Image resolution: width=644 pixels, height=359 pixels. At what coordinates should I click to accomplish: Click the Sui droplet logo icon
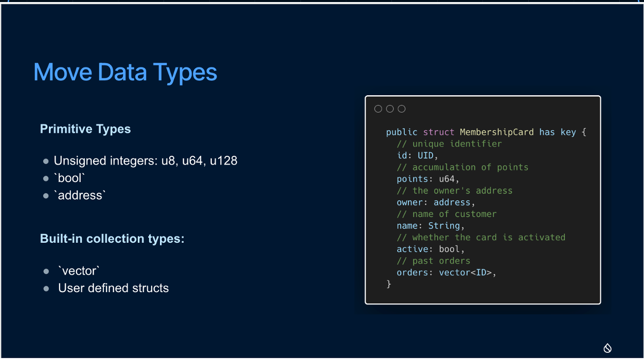tap(607, 348)
